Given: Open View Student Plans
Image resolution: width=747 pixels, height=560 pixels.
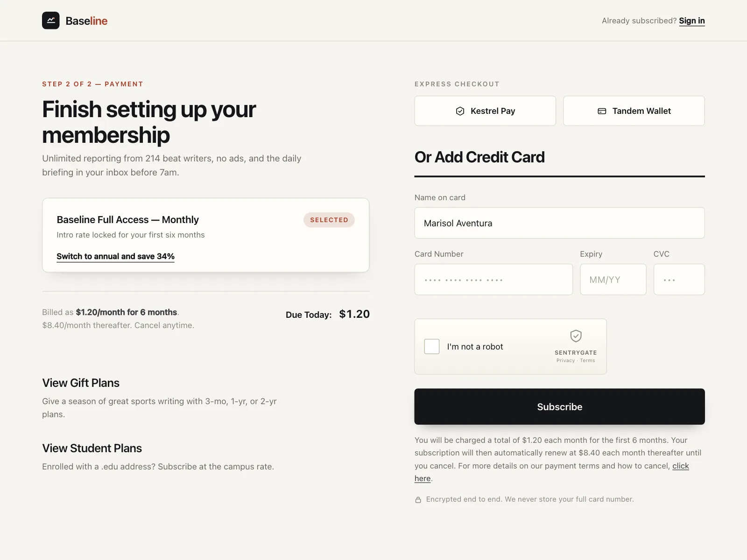Looking at the screenshot, I should pos(92,448).
